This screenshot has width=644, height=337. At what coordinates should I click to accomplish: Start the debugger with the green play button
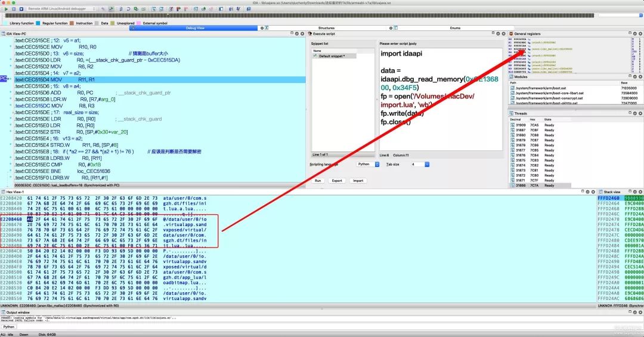coord(6,10)
